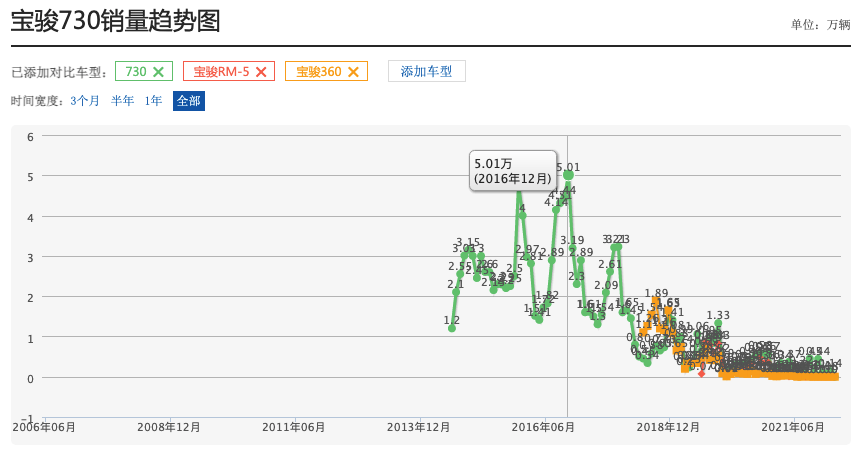The height and width of the screenshot is (449, 854).
Task: Remove the 730 comparison tag via X
Action: click(x=158, y=72)
